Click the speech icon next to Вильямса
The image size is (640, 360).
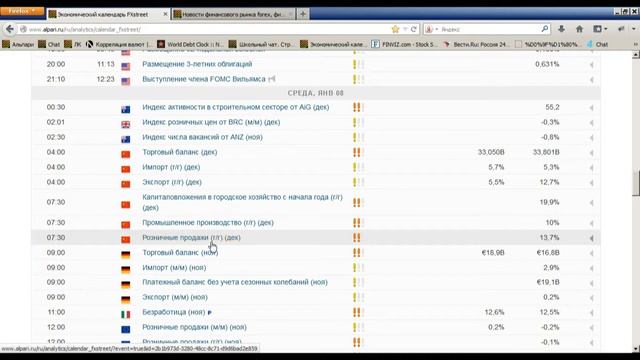click(271, 79)
